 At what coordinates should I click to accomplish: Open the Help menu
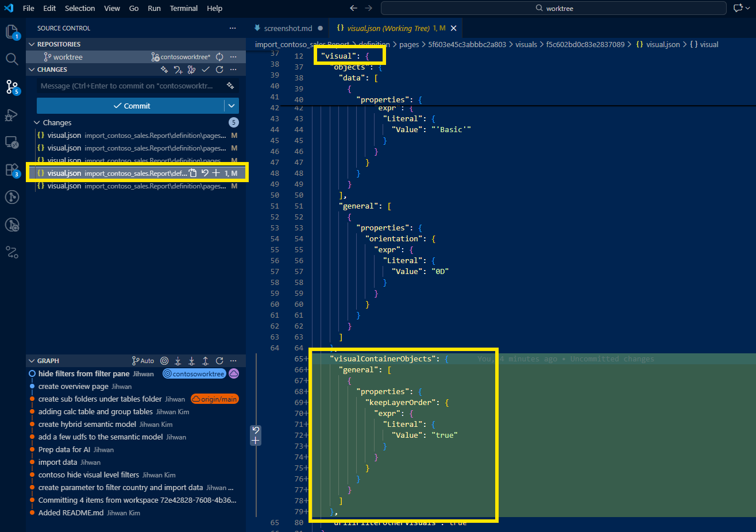pyautogui.click(x=214, y=8)
